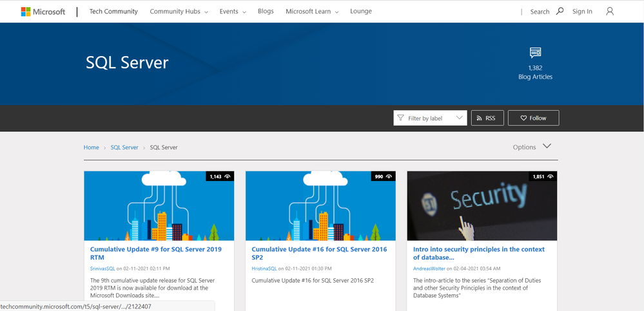This screenshot has width=644, height=311.
Task: Click the SQL Server breadcrumb link
Action: click(124, 147)
